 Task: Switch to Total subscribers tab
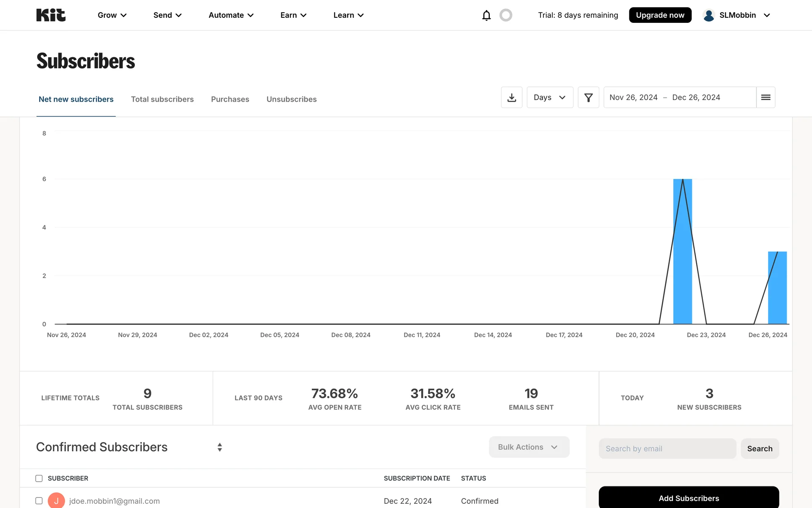tap(162, 99)
